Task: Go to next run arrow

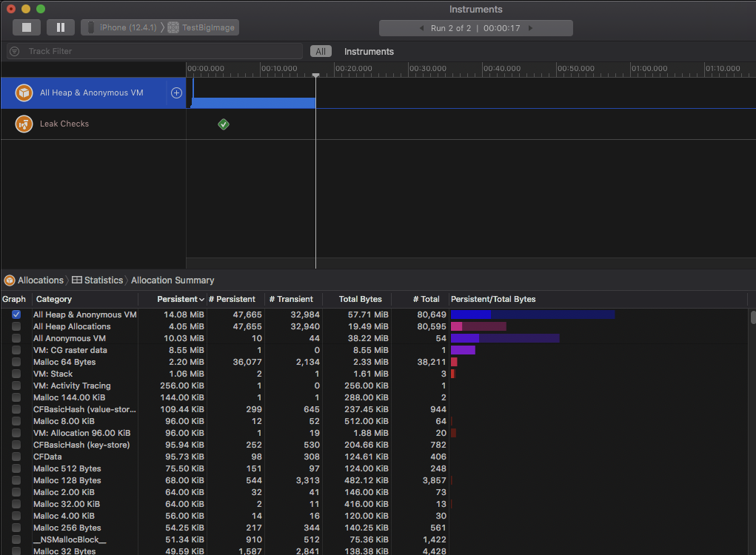Action: (x=530, y=28)
